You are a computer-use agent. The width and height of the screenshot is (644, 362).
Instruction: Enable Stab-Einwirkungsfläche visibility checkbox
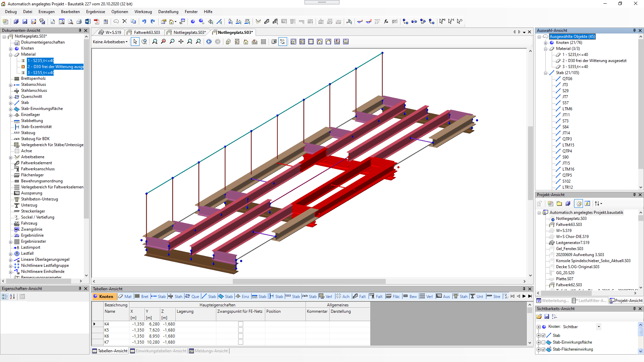point(543,343)
